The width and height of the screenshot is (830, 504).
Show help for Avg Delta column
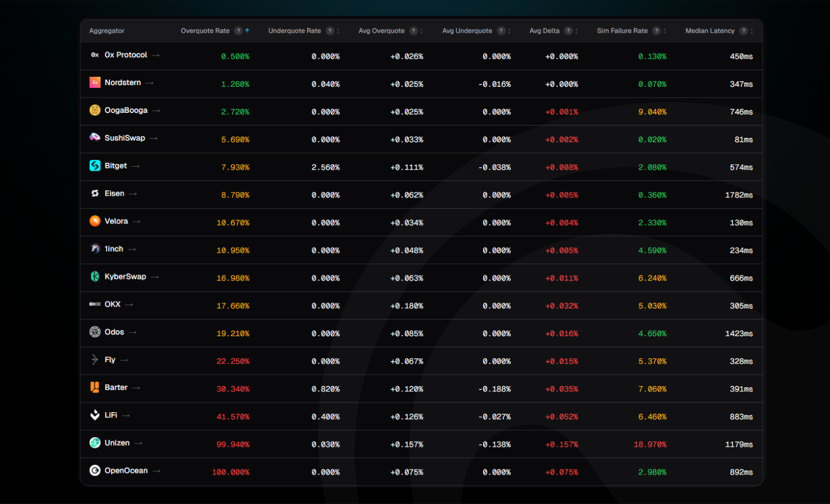click(x=569, y=31)
